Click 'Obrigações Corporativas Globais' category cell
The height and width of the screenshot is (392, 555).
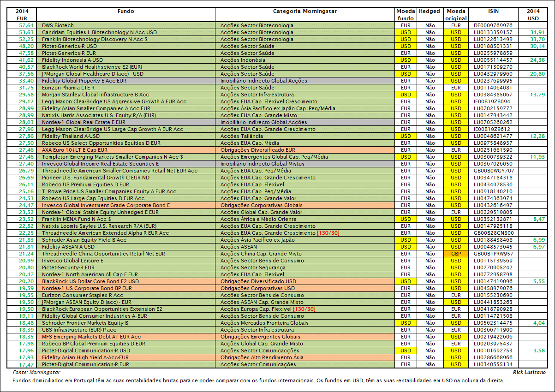(305, 205)
